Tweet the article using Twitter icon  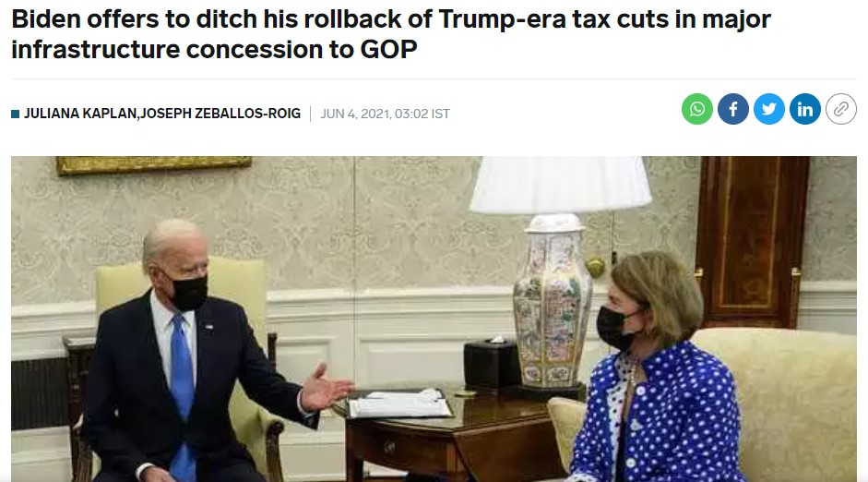[769, 109]
